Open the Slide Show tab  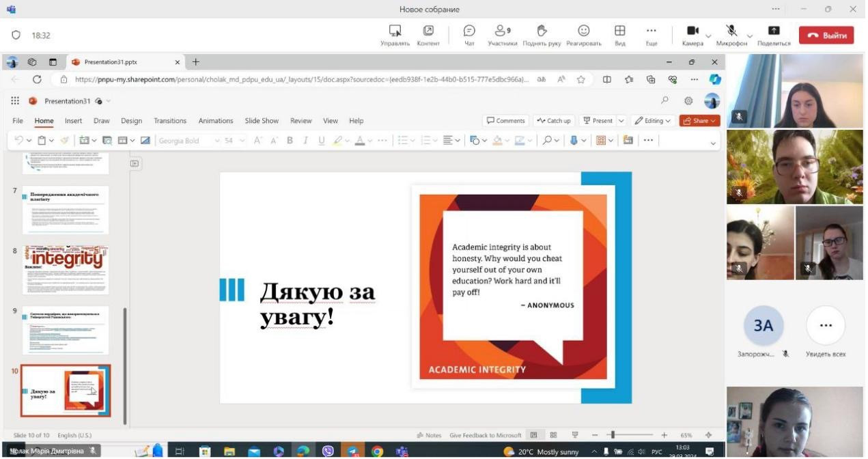(x=262, y=121)
